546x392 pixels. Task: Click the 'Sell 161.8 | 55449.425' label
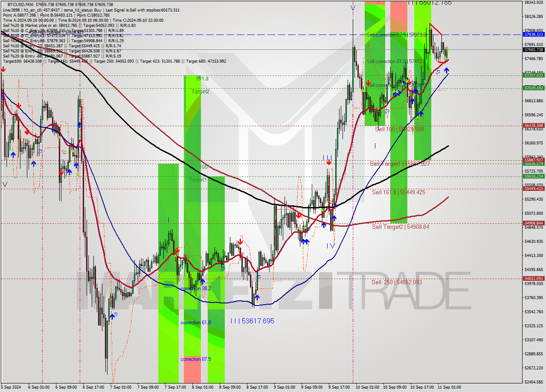click(x=398, y=192)
